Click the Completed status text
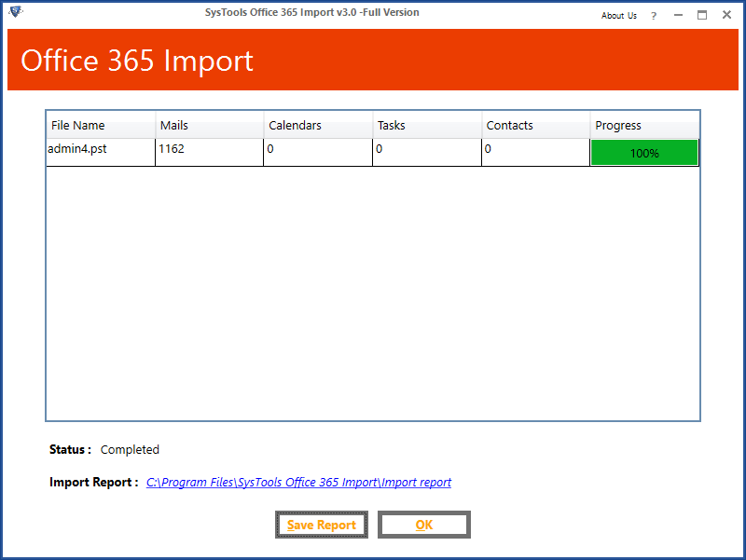The width and height of the screenshot is (746, 560). tap(130, 450)
